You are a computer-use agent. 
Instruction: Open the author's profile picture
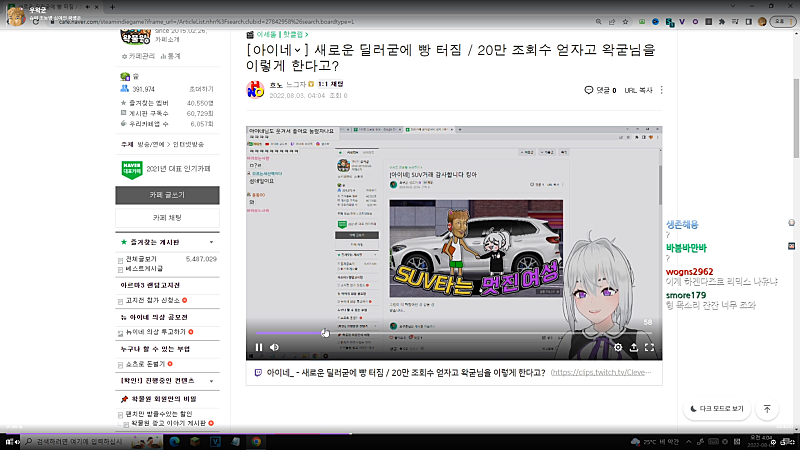(255, 89)
